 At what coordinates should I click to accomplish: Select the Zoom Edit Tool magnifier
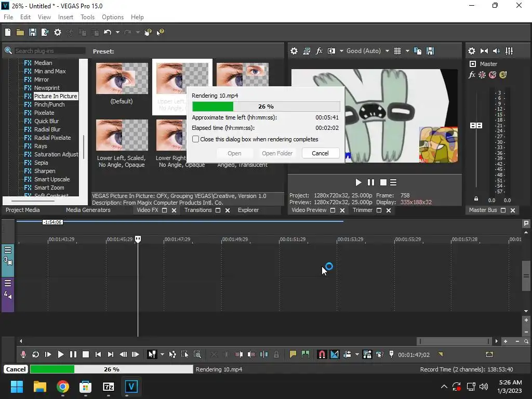click(x=197, y=354)
